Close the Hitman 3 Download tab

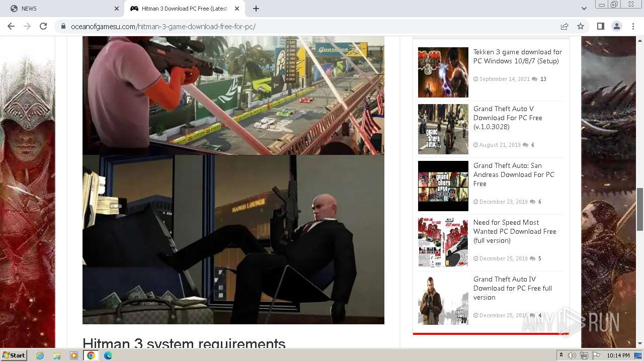[238, 9]
